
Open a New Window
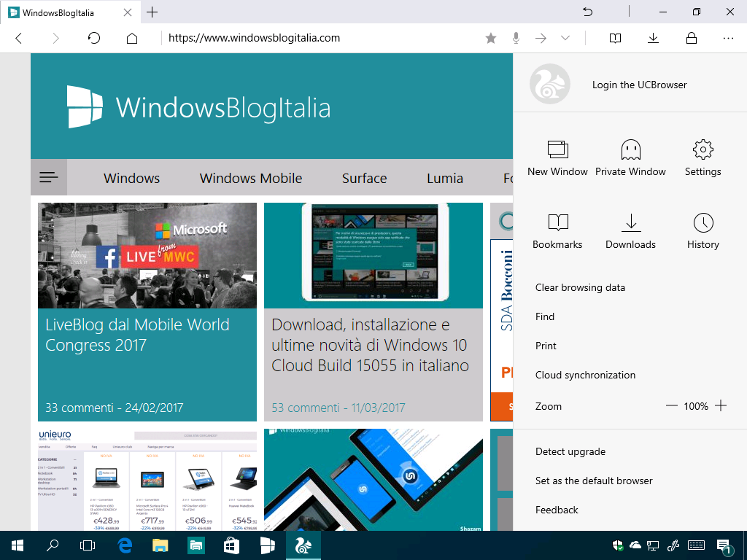[557, 158]
